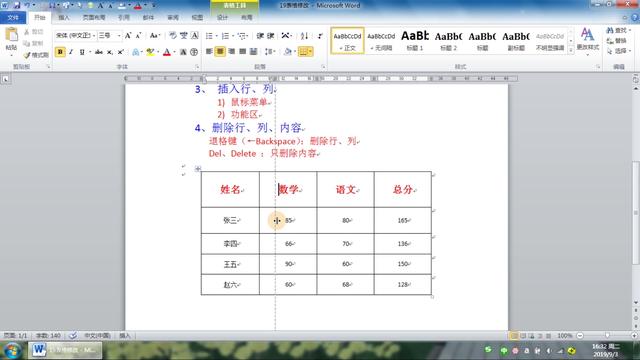Toggle align text right

click(231, 51)
